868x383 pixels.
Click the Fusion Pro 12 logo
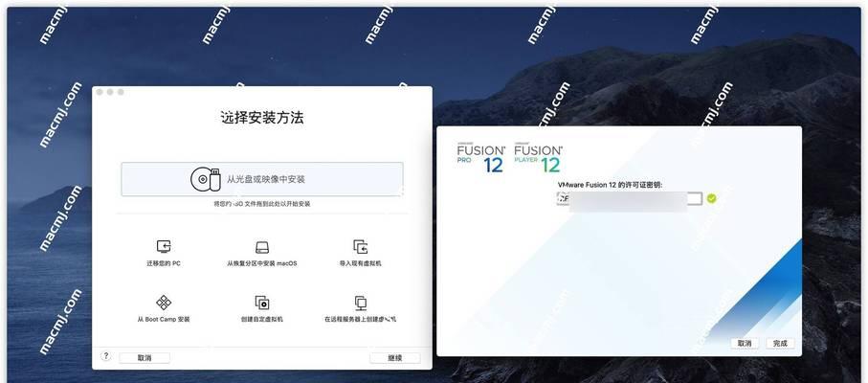(481, 158)
